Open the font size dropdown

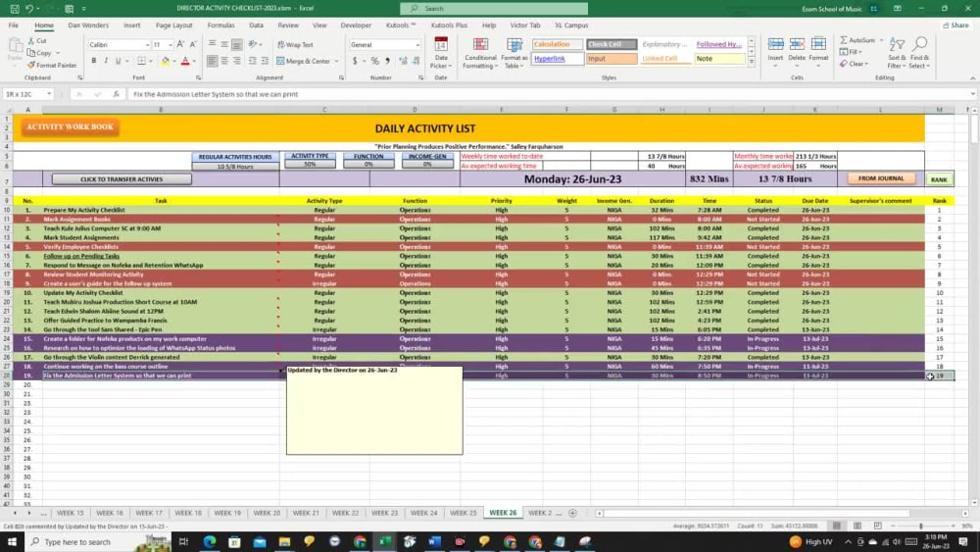click(x=170, y=45)
